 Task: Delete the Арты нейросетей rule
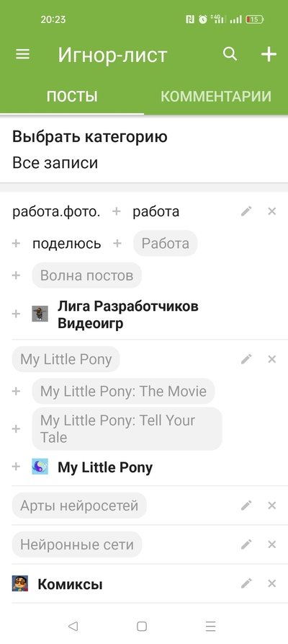point(271,506)
